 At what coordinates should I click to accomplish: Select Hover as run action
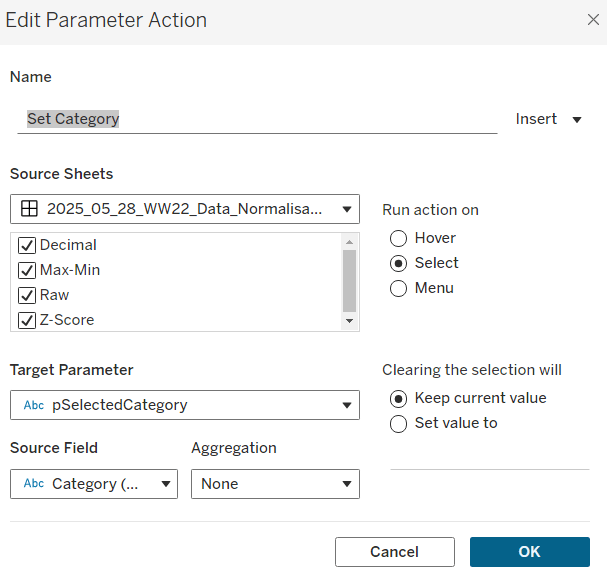pyautogui.click(x=398, y=238)
